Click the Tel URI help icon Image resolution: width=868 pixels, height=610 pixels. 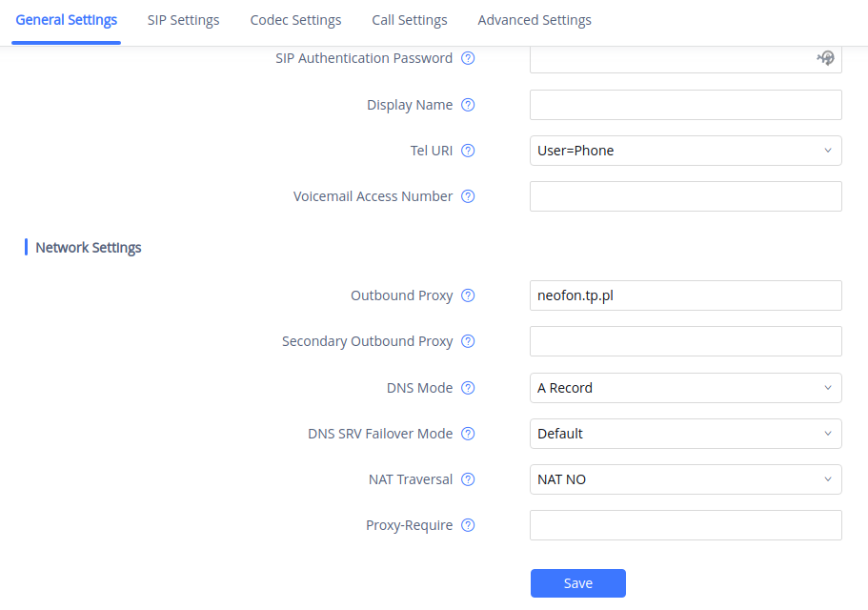(468, 151)
